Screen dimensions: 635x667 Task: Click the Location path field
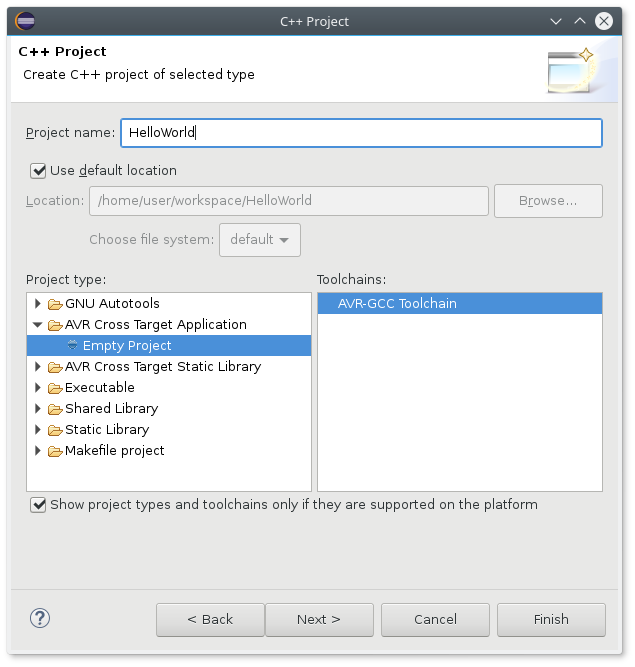(x=289, y=201)
